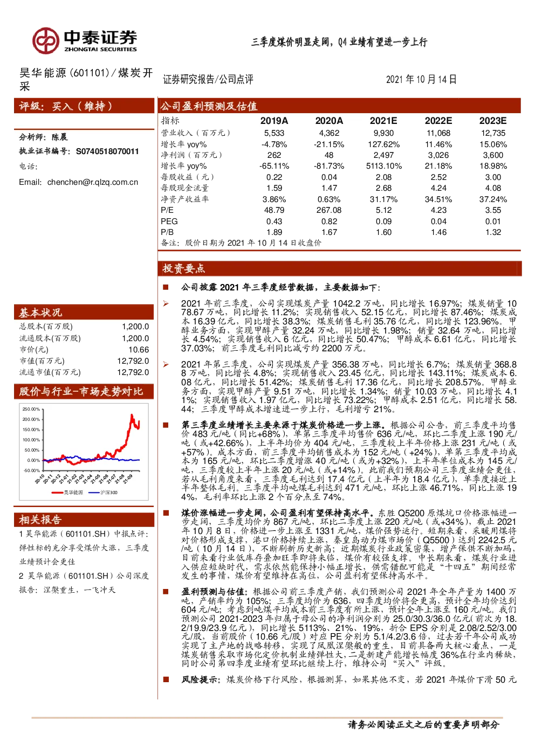Select the 2019A column header

274,121
